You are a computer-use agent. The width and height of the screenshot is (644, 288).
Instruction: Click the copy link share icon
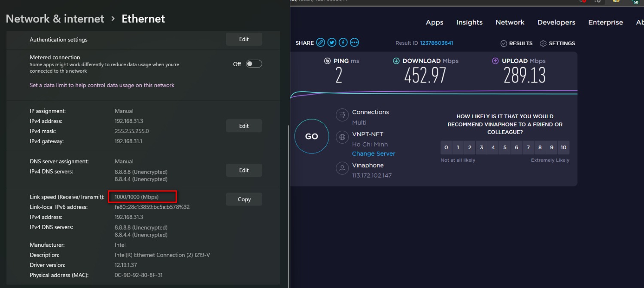[x=320, y=43]
